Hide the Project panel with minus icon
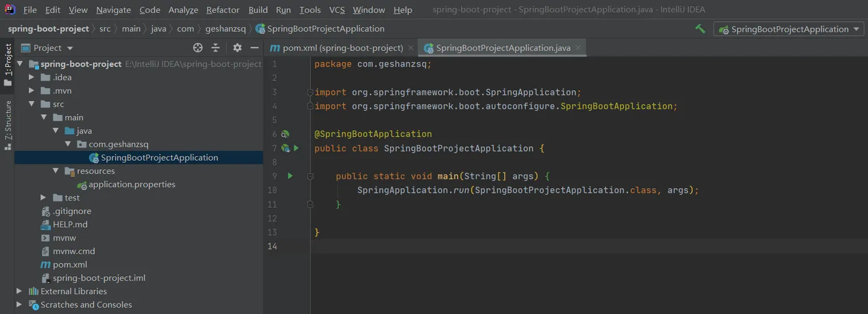868x314 pixels. (254, 48)
